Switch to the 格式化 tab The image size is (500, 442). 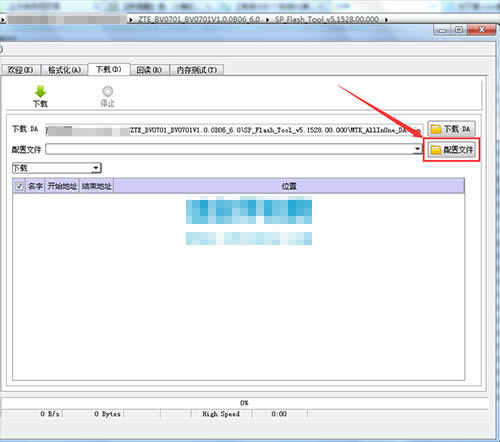click(65, 70)
